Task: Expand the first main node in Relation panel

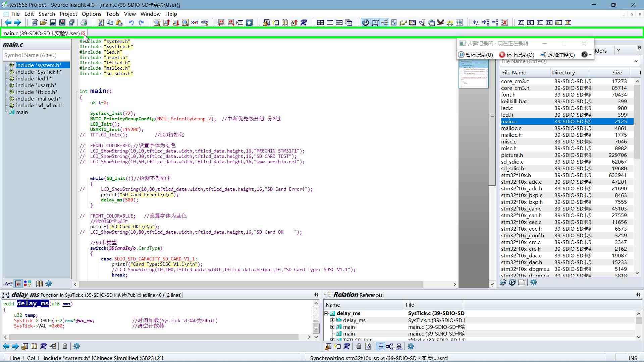Action: click(332, 327)
